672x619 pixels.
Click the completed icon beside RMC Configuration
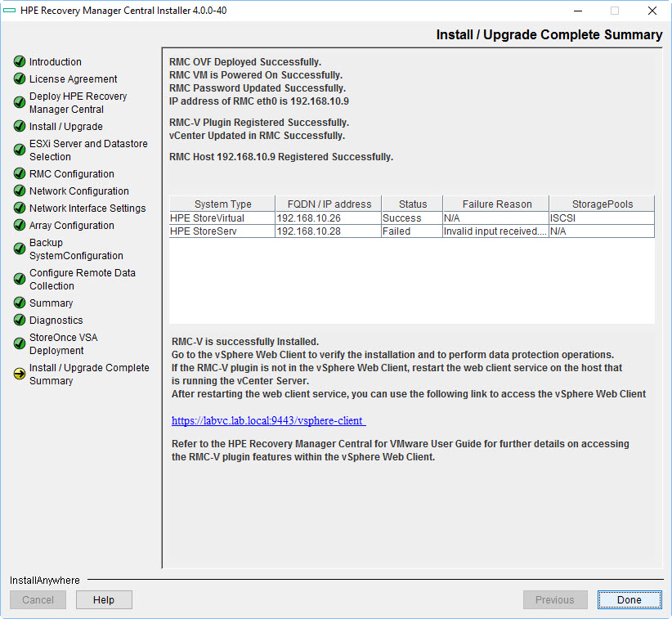[20, 173]
